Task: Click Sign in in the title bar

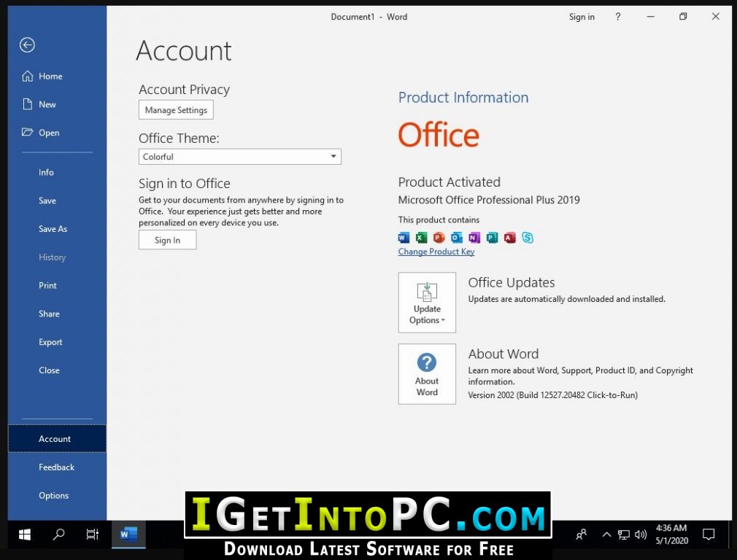Action: [x=582, y=17]
